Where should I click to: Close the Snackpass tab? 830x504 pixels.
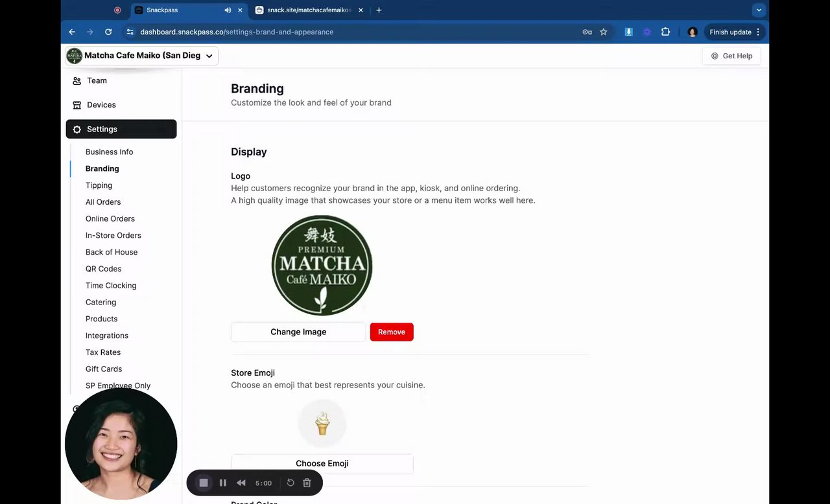[x=241, y=10]
